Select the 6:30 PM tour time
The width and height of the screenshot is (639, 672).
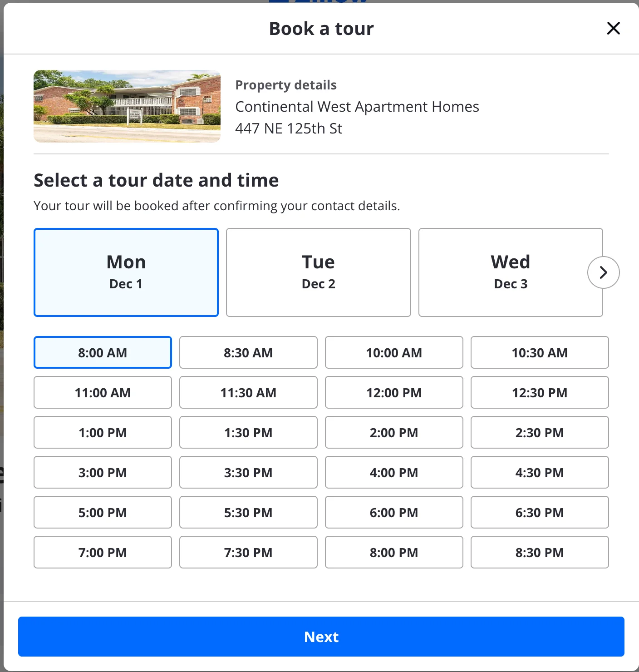540,512
